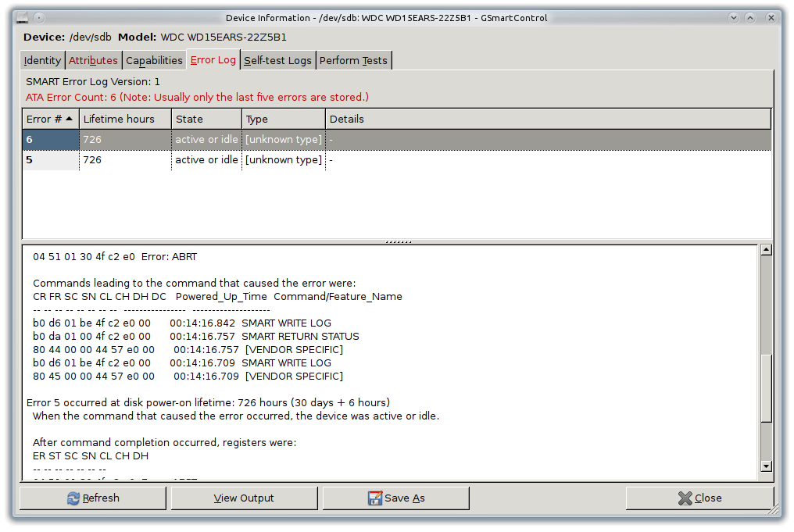Click the scrollbar down arrow in log pane
794x532 pixels.
[766, 466]
